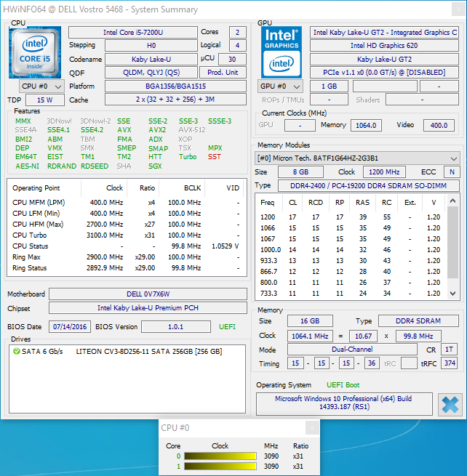Image resolution: width=467 pixels, height=476 pixels.
Task: Click the Platform BGA1356/BGA1515 field
Action: pos(175,86)
